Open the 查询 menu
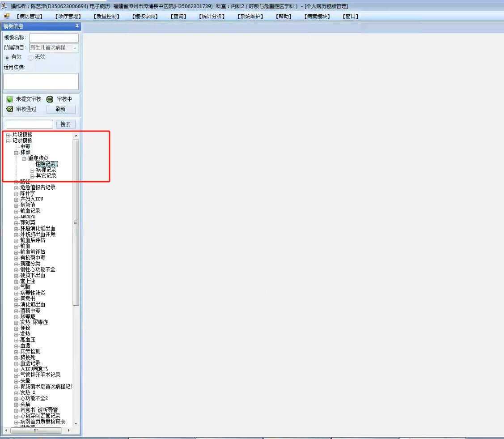 point(178,17)
